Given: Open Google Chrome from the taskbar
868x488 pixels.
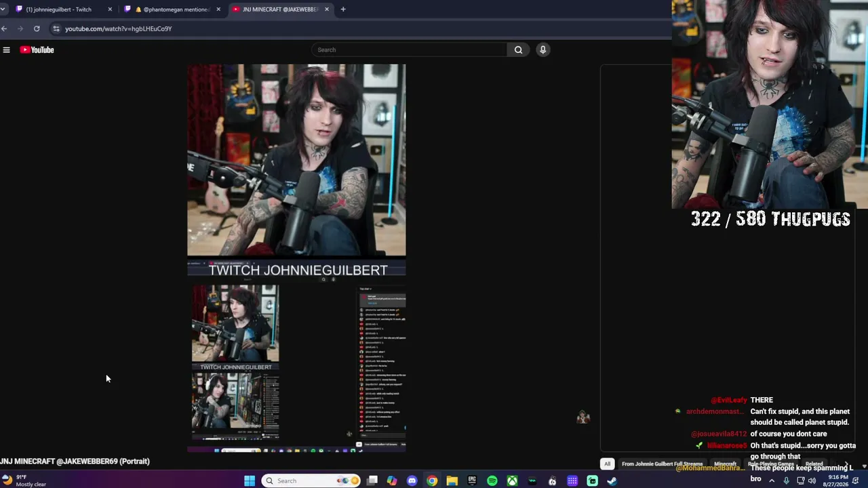Looking at the screenshot, I should coord(432,481).
